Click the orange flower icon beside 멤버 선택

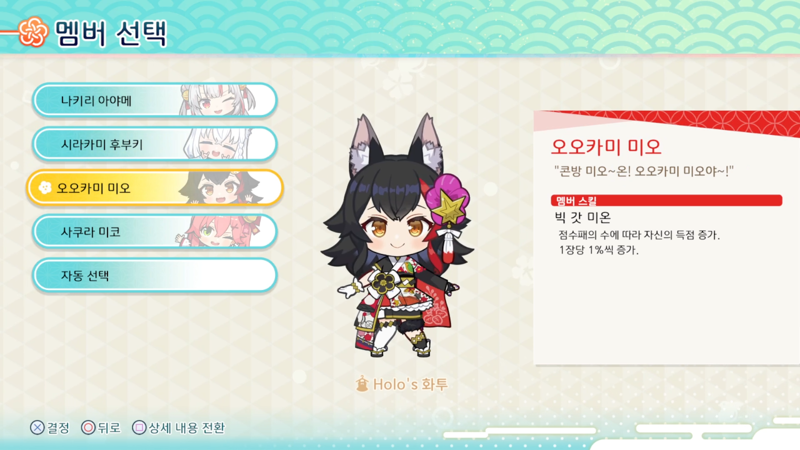click(34, 32)
